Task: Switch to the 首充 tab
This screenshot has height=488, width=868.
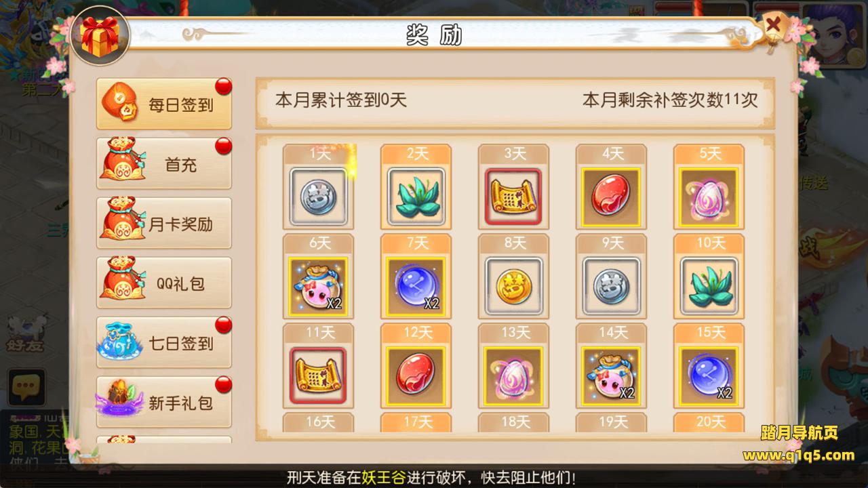Action: 164,164
